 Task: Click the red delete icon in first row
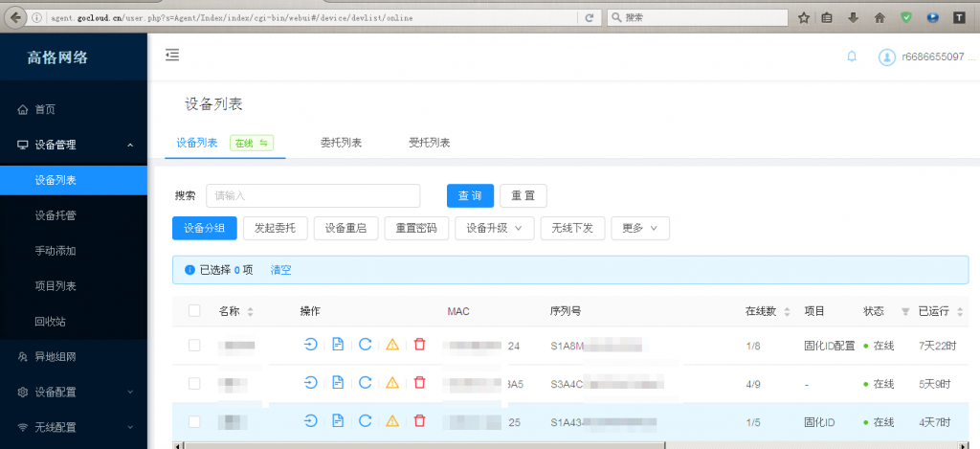pyautogui.click(x=419, y=345)
